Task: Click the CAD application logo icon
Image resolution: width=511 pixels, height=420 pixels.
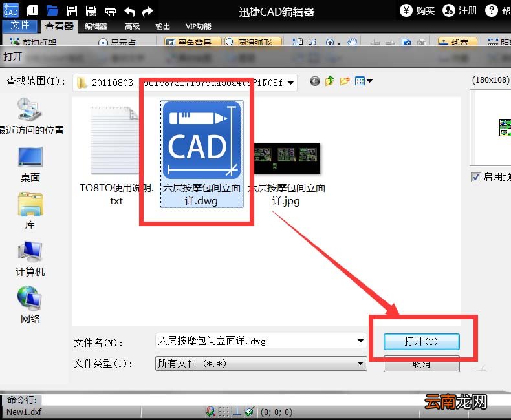Action: point(11,10)
